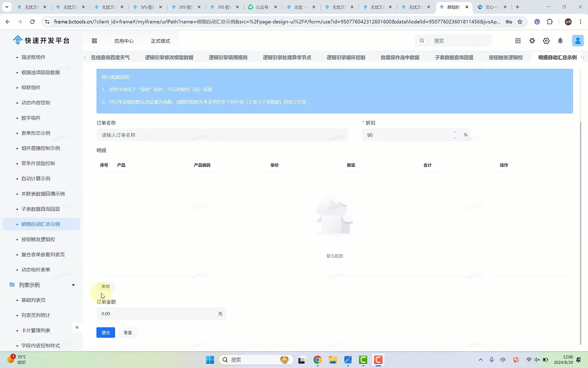Viewport: 588px width, 368px height.
Task: Collapse the left sidebar with double-chevron
Action: (77, 327)
